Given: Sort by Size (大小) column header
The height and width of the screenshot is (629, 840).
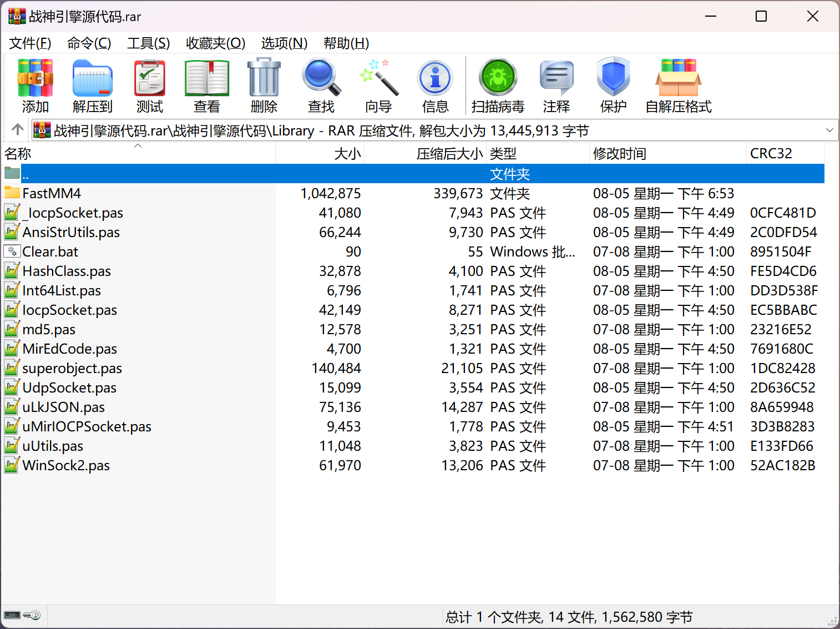Looking at the screenshot, I should tap(320, 153).
